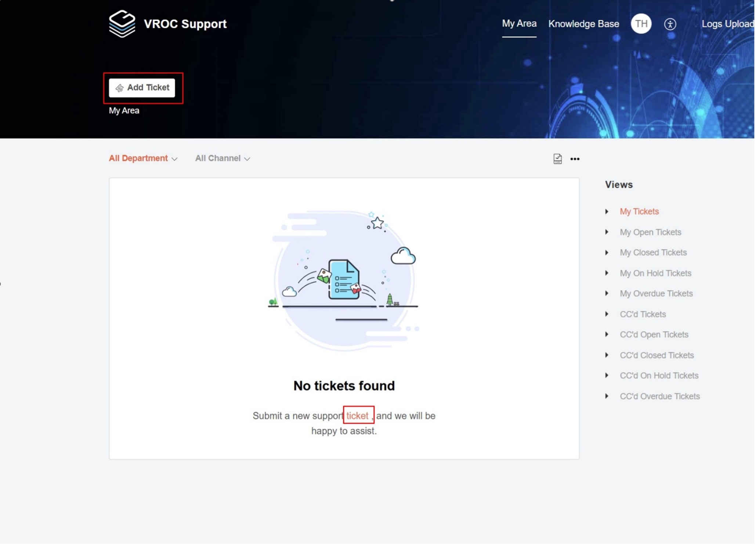This screenshot has width=756, height=545.
Task: Show My Overdue Tickets view
Action: tap(656, 294)
